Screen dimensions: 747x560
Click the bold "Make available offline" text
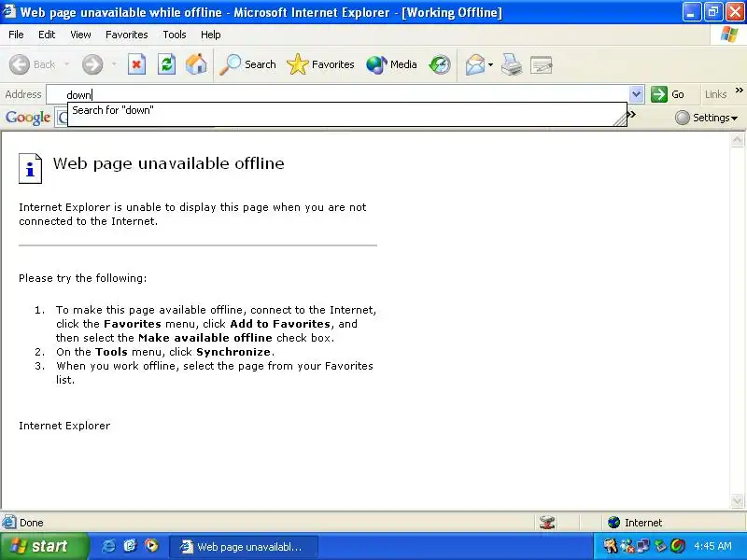(205, 338)
